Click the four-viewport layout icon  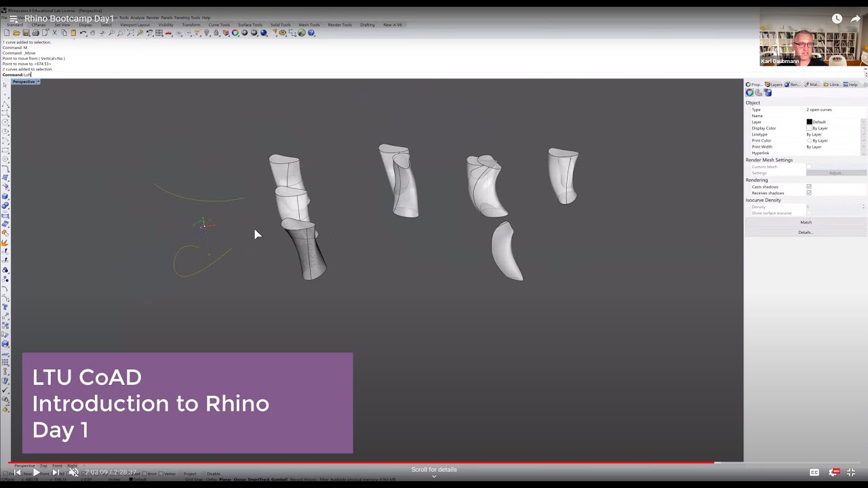click(159, 33)
